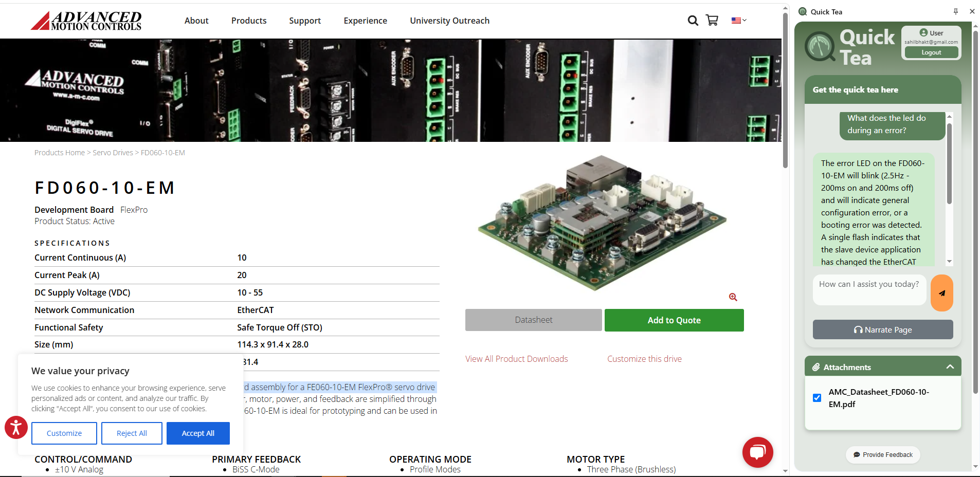Accept All cookies
This screenshot has width=980, height=477.
198,433
